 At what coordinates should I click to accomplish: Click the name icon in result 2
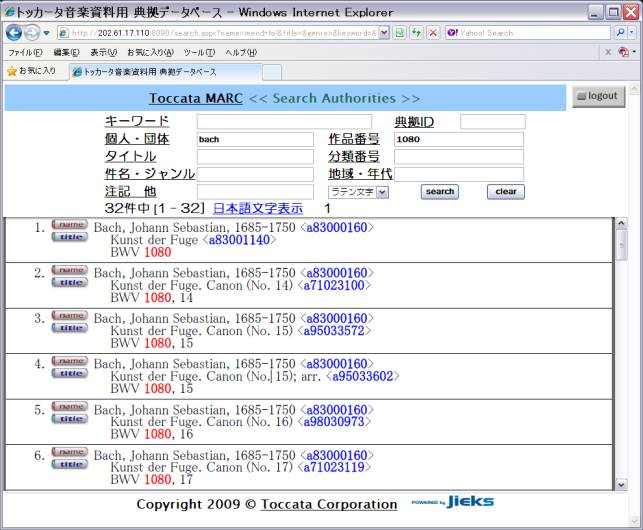pos(70,270)
